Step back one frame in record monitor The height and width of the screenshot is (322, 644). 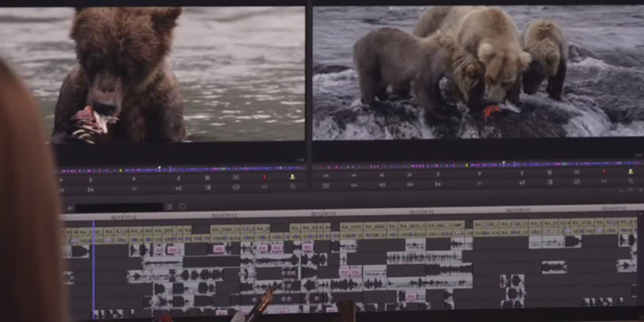point(381,175)
